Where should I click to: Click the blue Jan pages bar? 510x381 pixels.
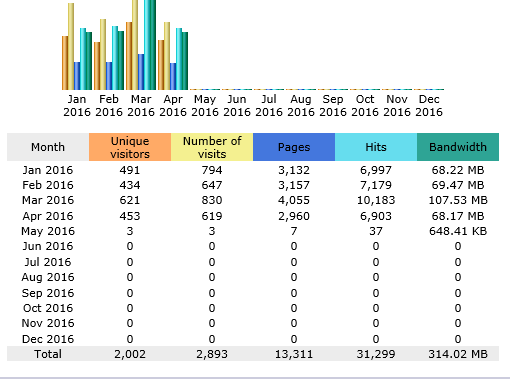[77, 76]
